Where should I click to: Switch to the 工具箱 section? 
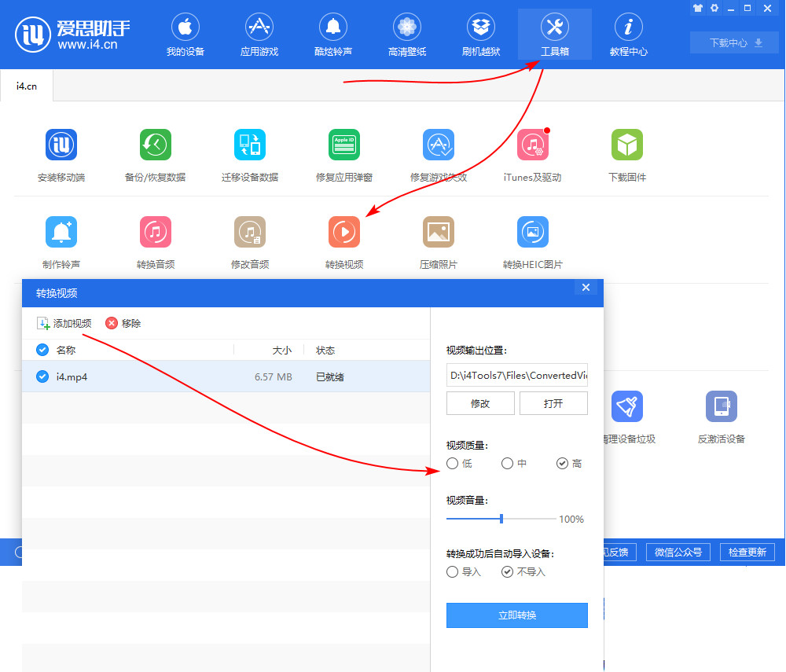[554, 34]
